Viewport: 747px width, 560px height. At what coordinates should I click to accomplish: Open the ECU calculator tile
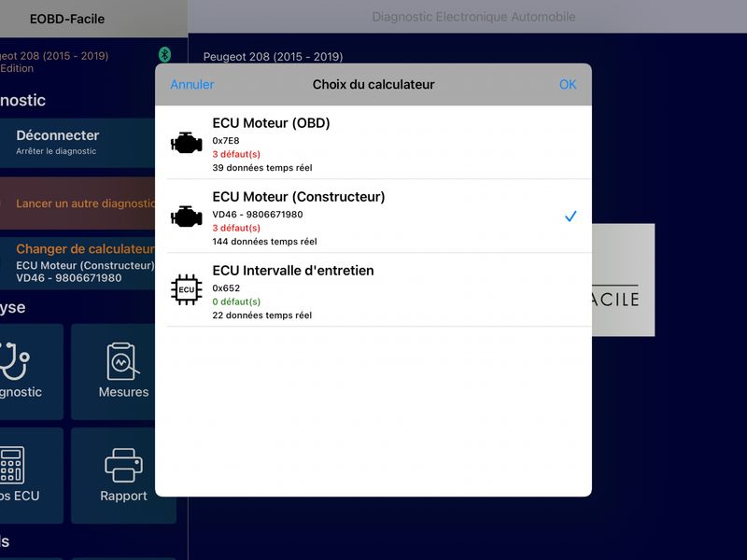(x=32, y=475)
